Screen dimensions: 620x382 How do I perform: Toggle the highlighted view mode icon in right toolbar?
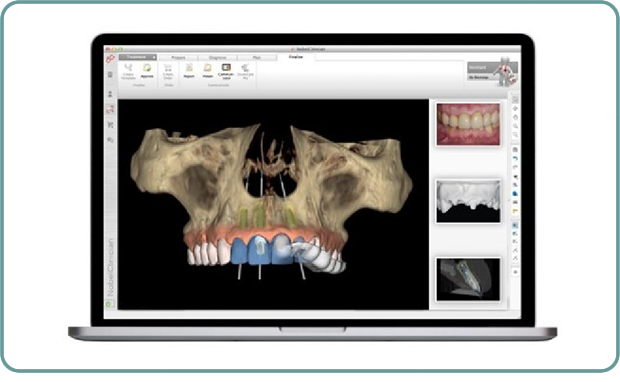[x=515, y=225]
